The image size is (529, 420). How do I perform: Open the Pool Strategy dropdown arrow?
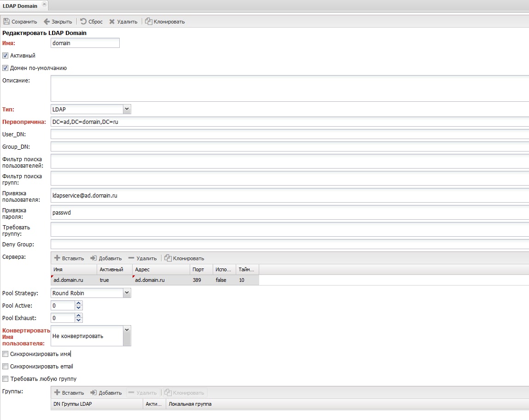pos(127,293)
